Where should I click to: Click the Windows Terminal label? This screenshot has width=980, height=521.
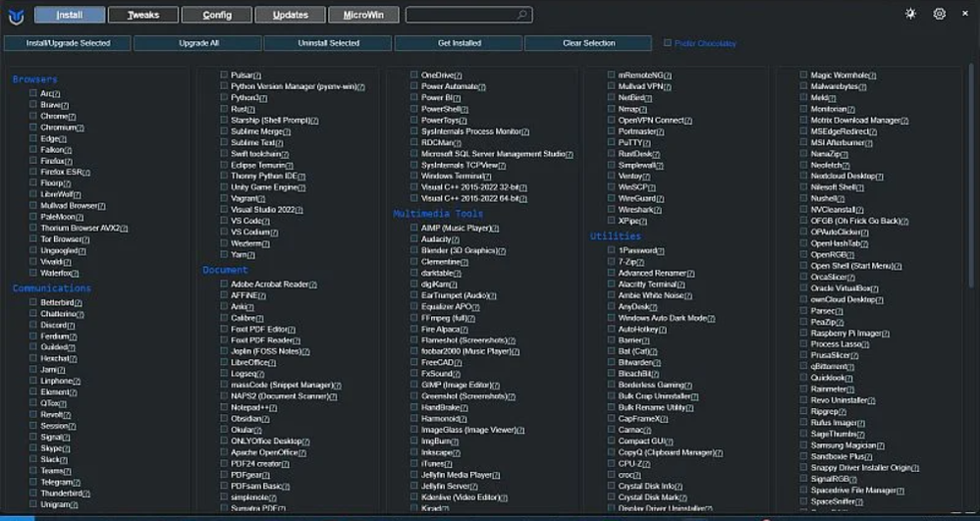452,177
